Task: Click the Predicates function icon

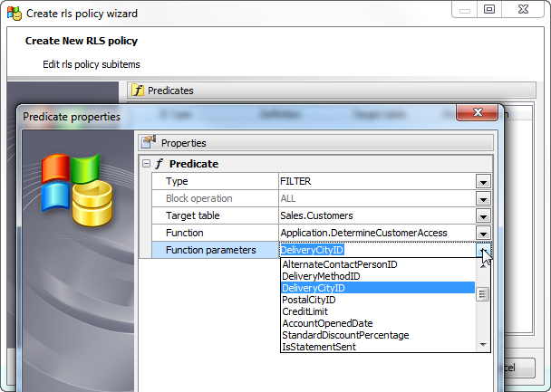Action: click(x=138, y=91)
